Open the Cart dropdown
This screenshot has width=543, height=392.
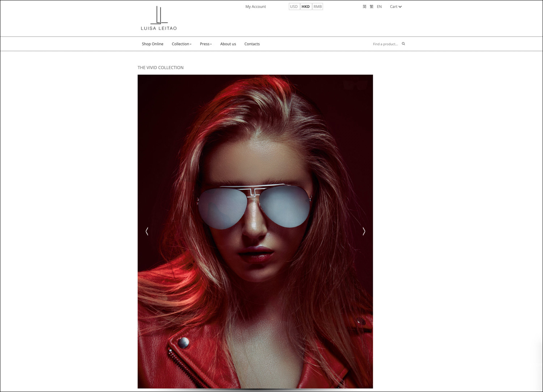pyautogui.click(x=396, y=7)
